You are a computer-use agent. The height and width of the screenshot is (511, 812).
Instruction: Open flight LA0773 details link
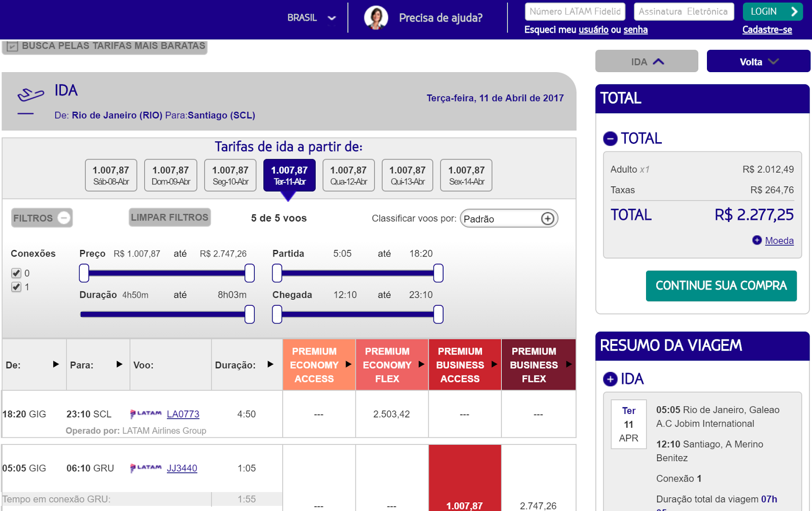[183, 414]
